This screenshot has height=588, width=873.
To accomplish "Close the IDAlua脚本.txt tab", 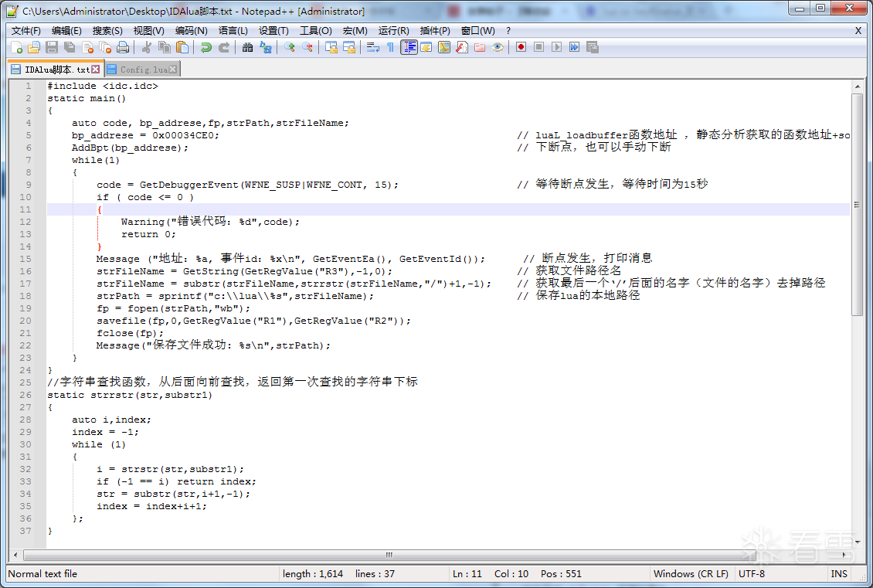I will tap(96, 69).
